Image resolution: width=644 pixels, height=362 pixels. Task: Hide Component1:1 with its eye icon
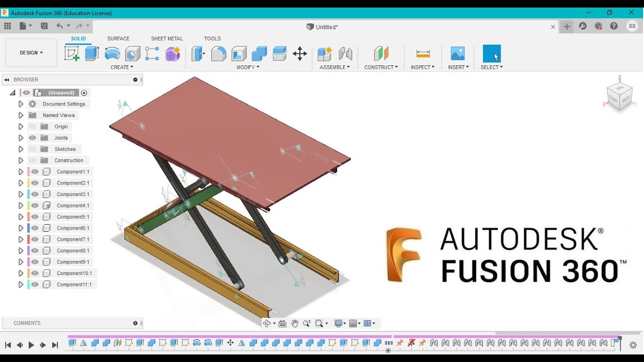pos(35,171)
